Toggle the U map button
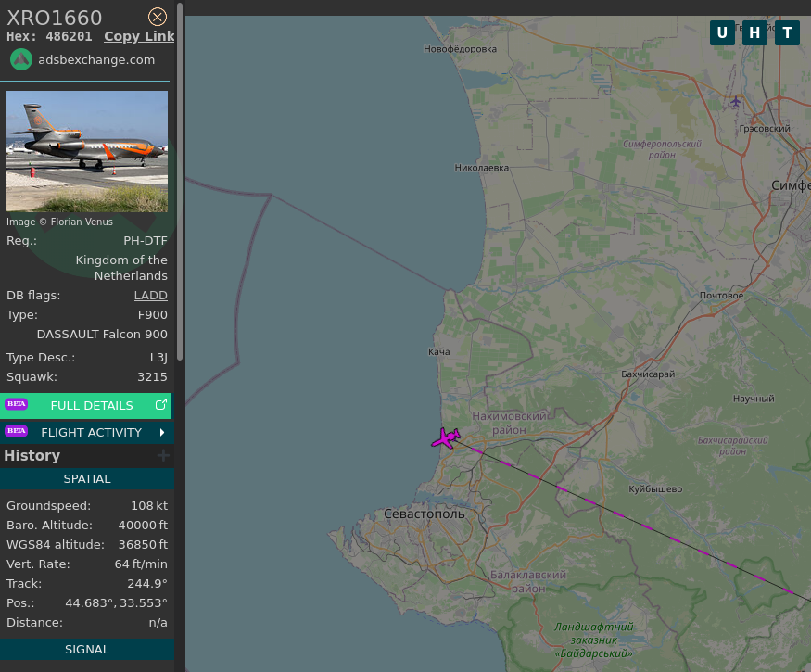811x672 pixels. coord(722,32)
